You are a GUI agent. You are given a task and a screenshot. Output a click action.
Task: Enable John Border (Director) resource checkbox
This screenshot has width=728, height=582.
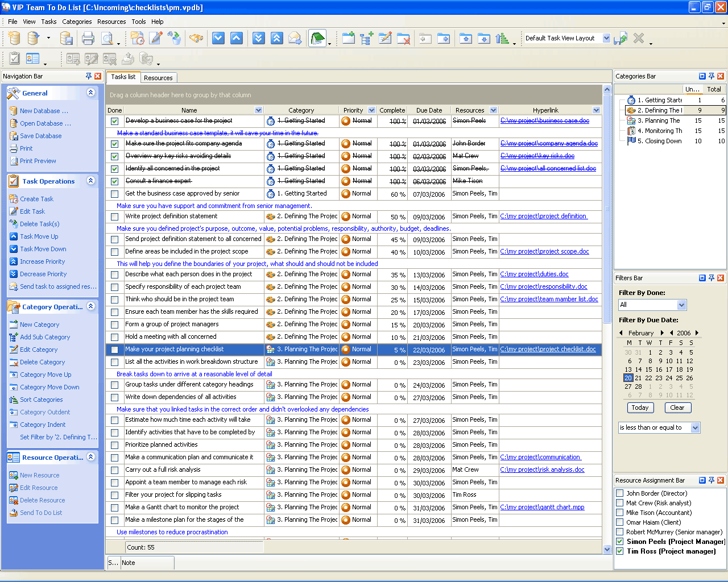tap(620, 493)
